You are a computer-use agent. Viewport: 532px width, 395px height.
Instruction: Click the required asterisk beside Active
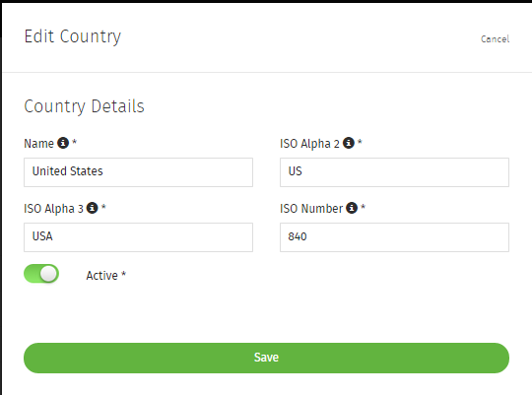click(123, 274)
